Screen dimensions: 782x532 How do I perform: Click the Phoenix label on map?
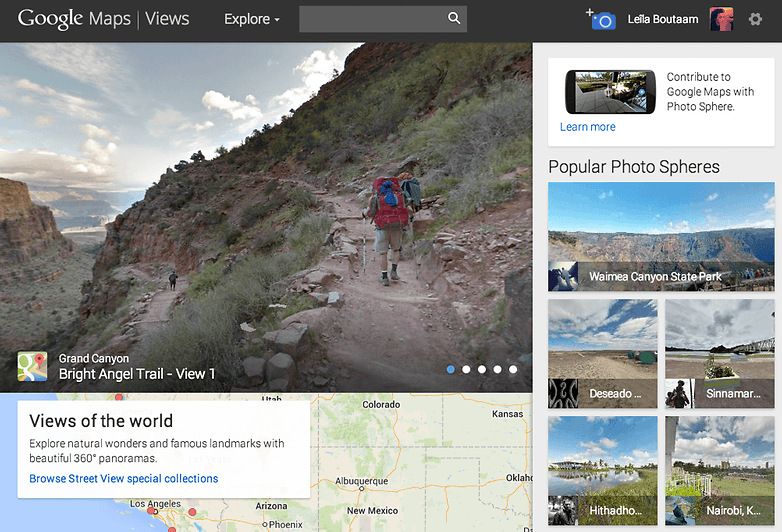click(x=286, y=525)
